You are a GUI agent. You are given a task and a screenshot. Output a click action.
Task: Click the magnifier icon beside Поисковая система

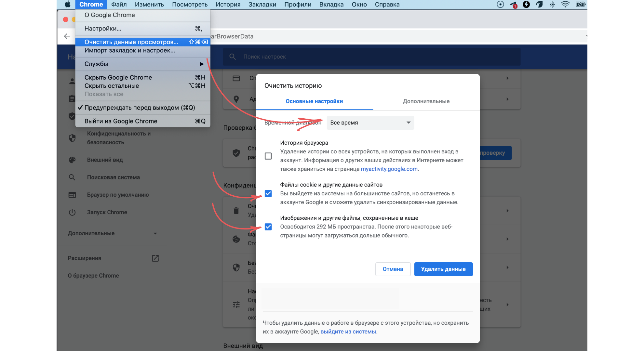click(x=72, y=177)
